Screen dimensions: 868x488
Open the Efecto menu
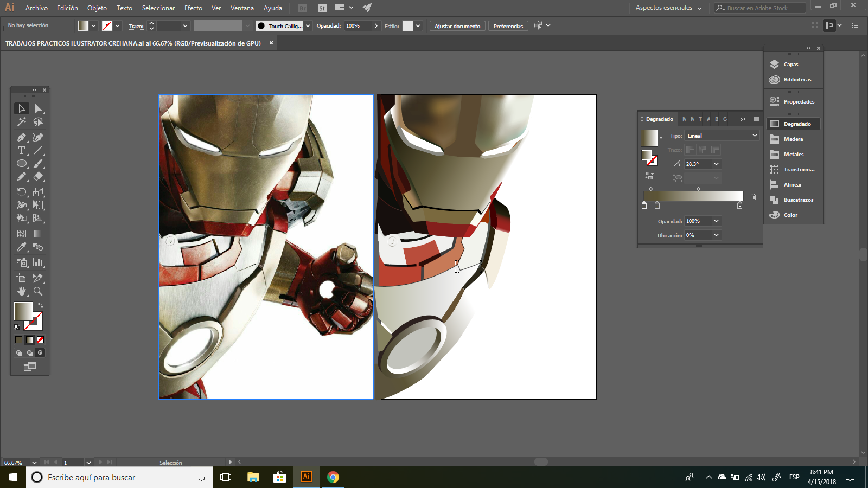(193, 8)
